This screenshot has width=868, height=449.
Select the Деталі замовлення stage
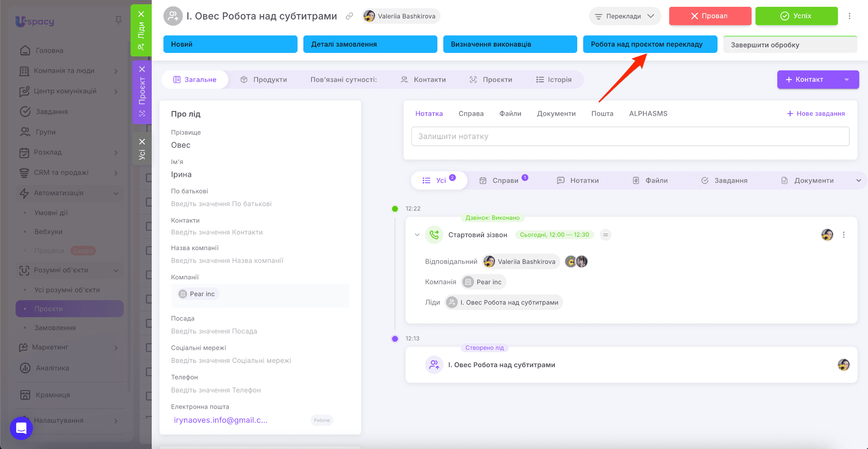[370, 45]
